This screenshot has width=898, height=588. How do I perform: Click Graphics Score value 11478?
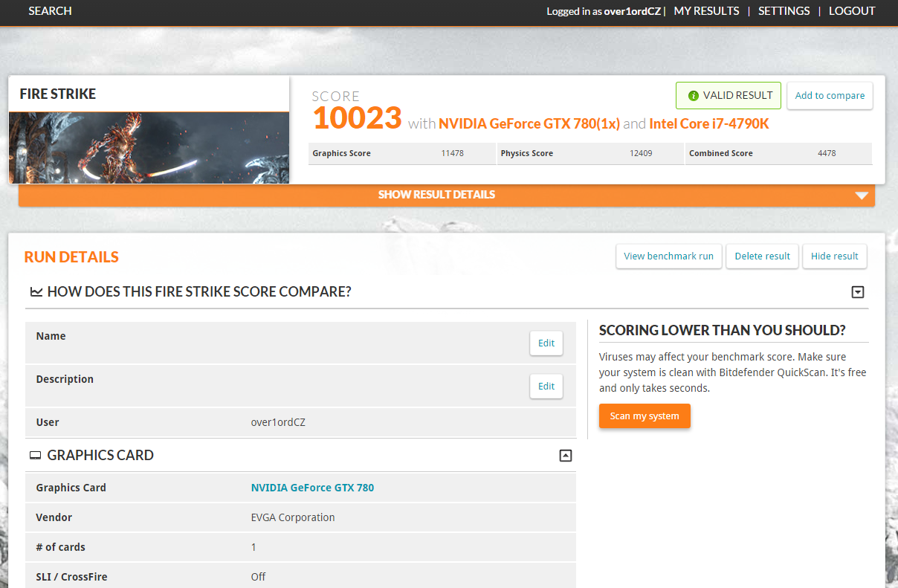pyautogui.click(x=452, y=153)
